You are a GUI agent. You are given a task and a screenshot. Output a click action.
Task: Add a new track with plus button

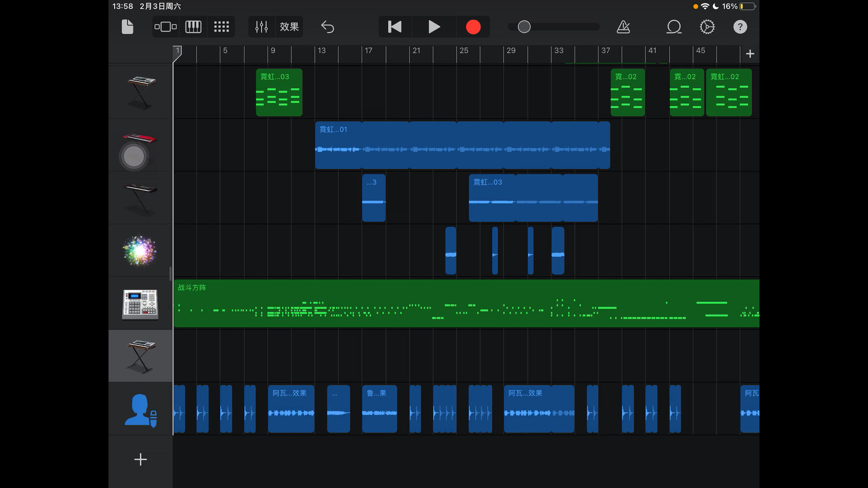coord(140,460)
